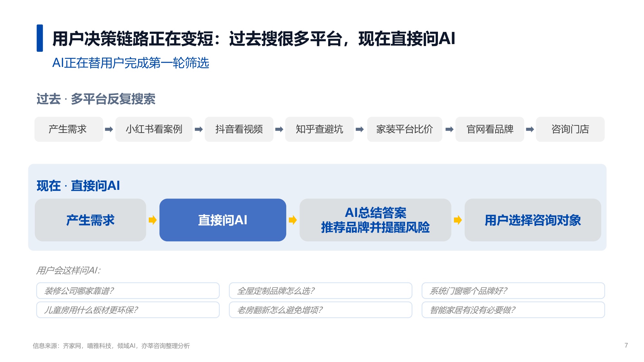The width and height of the screenshot is (644, 362).
Task: Click the 家装平台比价 step
Action: (405, 129)
